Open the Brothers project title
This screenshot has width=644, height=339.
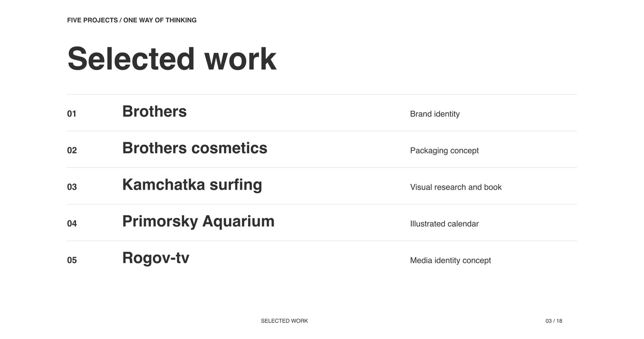tap(154, 111)
